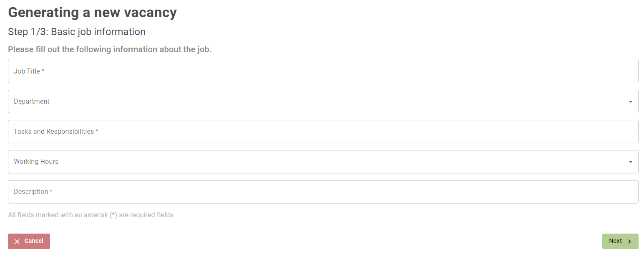Click the X icon on Cancel button
The image size is (644, 262).
[x=17, y=242]
